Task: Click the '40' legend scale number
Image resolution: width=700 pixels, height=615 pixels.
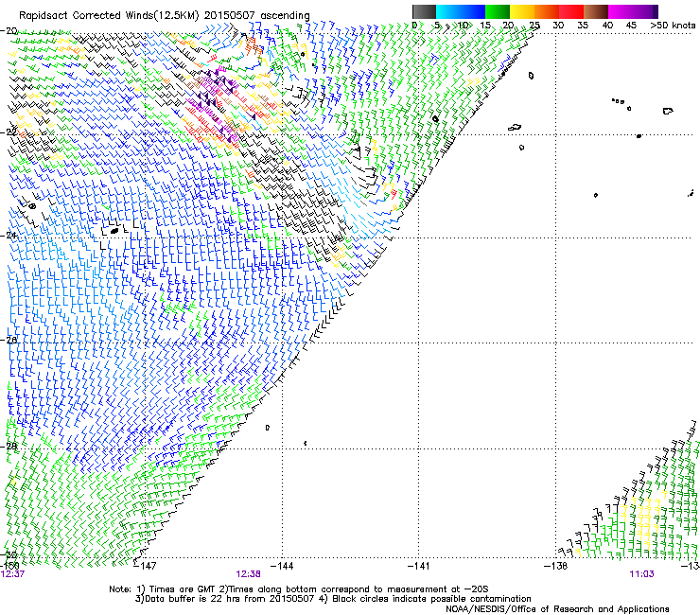Action: pyautogui.click(x=607, y=25)
